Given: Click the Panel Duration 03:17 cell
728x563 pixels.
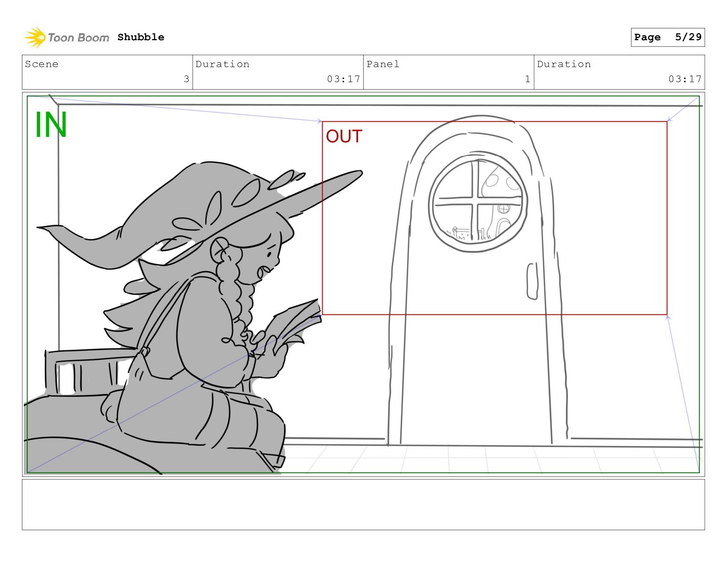Looking at the screenshot, I should click(x=619, y=72).
